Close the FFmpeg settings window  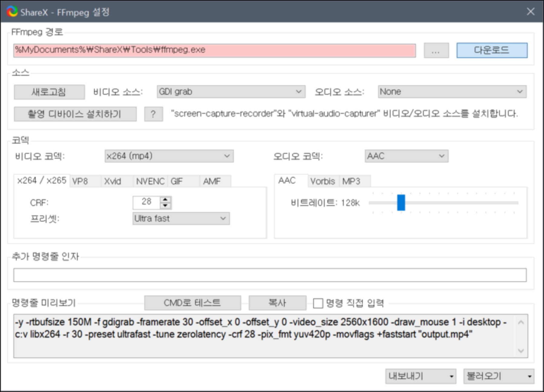click(x=530, y=11)
